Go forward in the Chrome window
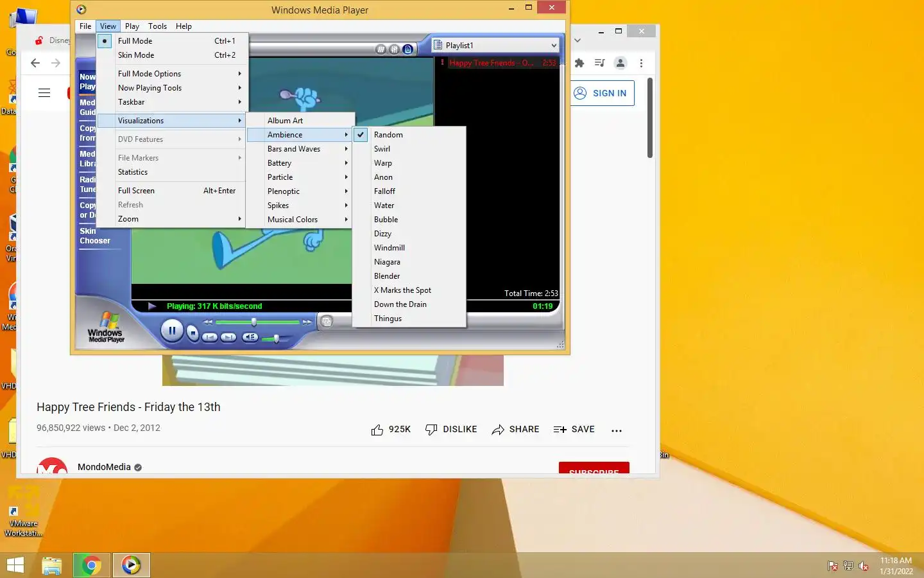924x578 pixels. click(56, 63)
